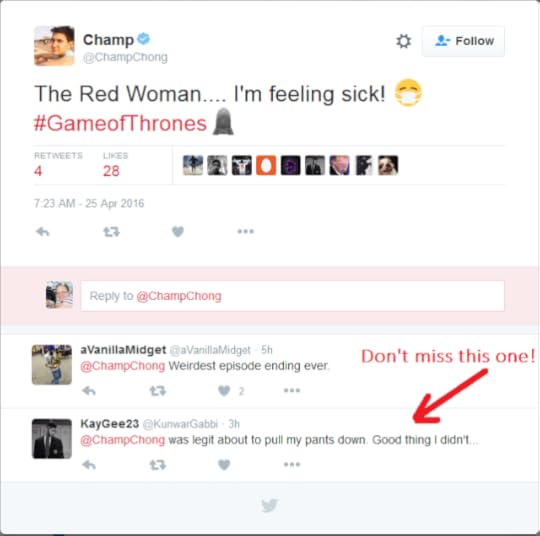Retweet aVanillaMidget's reply
This screenshot has width=540, height=536.
(158, 391)
